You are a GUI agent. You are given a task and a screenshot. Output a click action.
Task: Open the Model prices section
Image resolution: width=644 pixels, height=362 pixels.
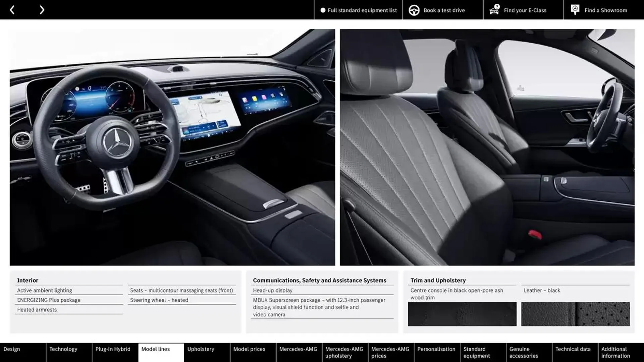tap(249, 352)
